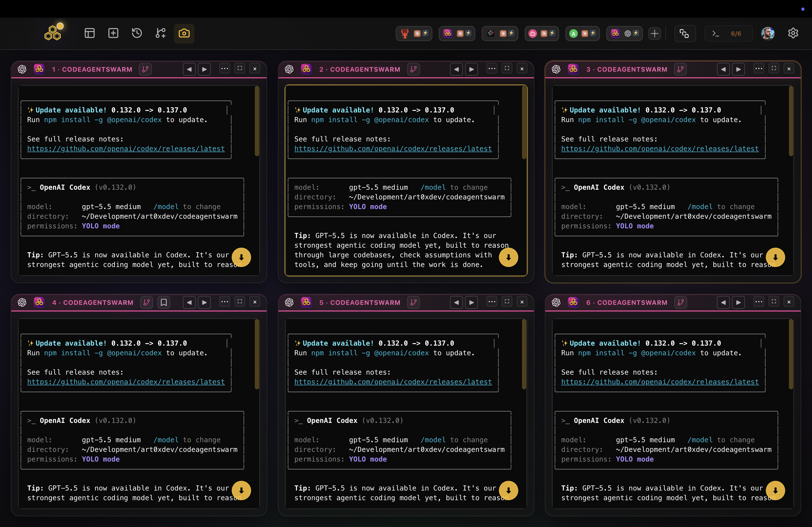Click the scrollbar thumb in terminal 2
The height and width of the screenshot is (527, 812).
(x=524, y=122)
